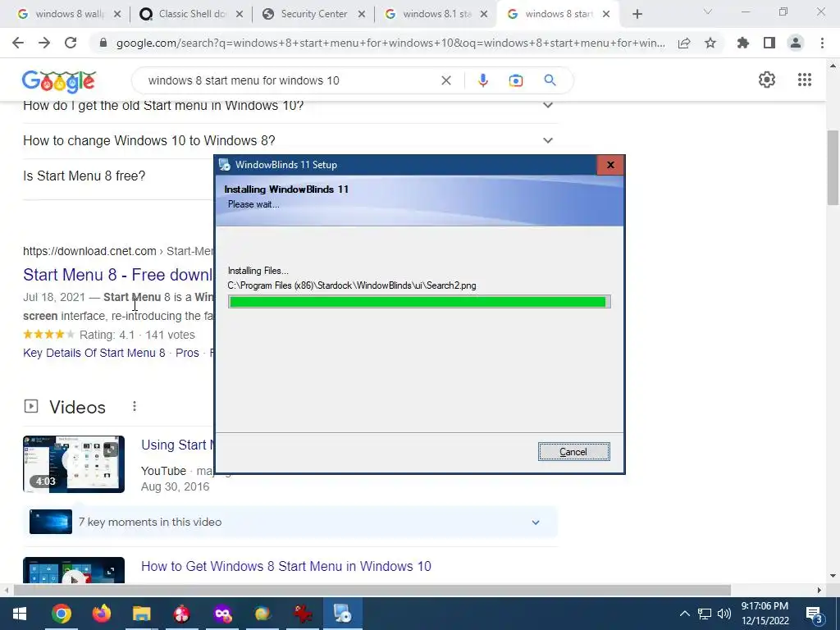The image size is (840, 630).
Task: Open Chrome three-dot menu
Action: [822, 43]
